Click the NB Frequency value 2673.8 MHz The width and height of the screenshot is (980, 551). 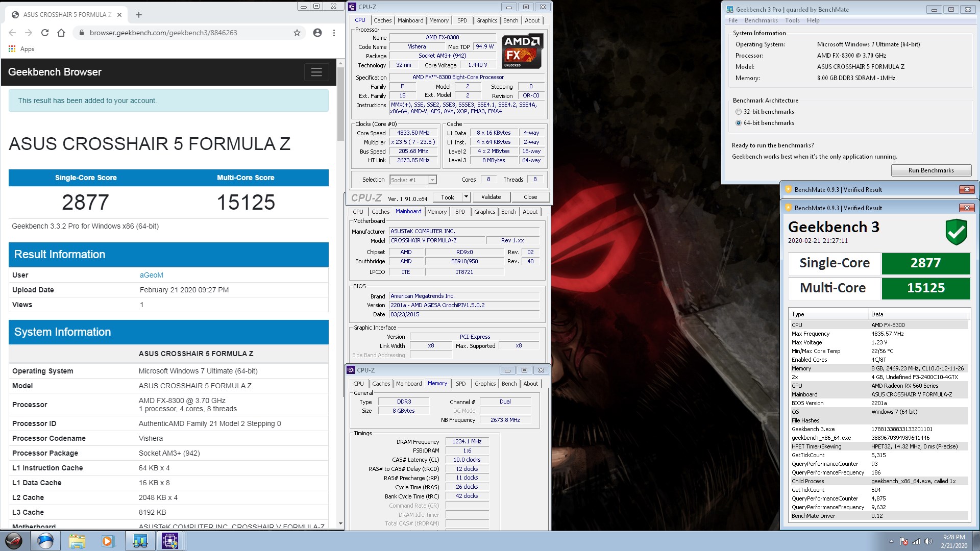click(x=505, y=420)
